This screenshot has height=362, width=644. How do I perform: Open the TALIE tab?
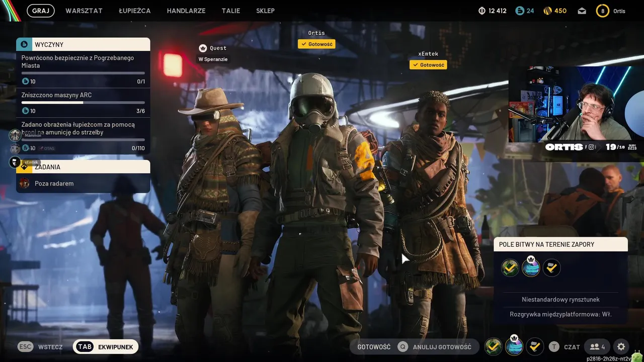point(231,11)
